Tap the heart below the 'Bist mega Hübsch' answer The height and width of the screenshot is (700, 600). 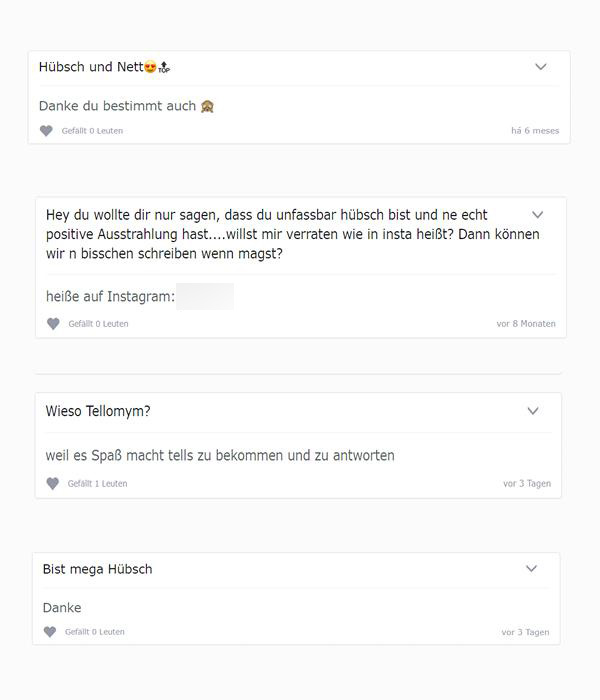50,632
